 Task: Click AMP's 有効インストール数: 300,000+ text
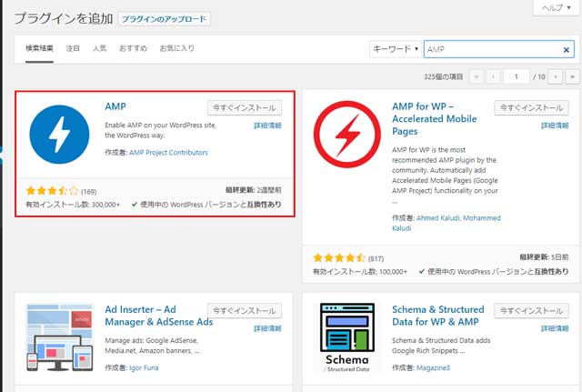click(x=73, y=205)
